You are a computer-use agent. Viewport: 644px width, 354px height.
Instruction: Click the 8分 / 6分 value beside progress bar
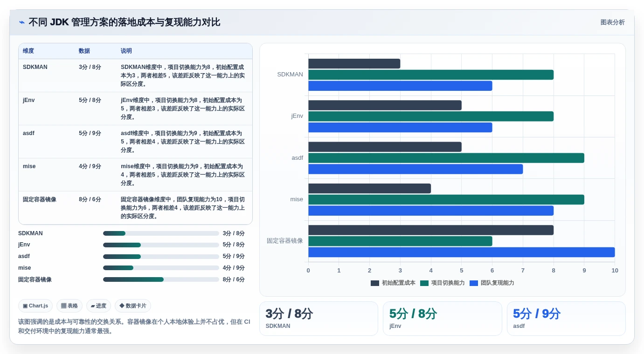[x=234, y=279]
